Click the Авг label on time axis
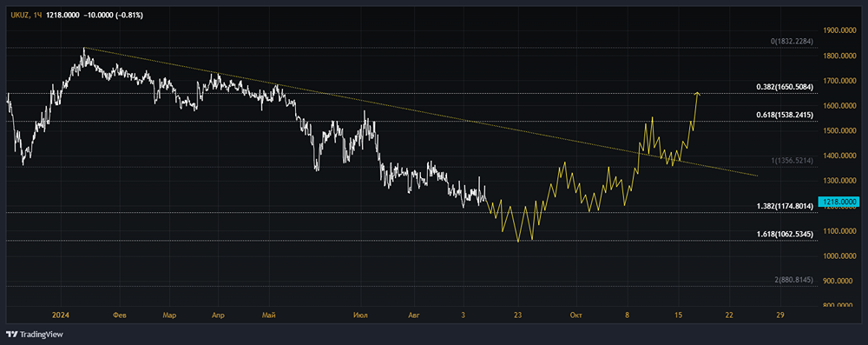868x345 pixels. pos(413,315)
